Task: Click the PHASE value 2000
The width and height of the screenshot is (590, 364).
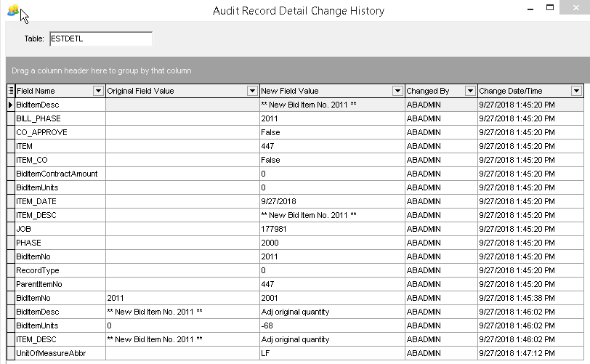Action: click(332, 243)
